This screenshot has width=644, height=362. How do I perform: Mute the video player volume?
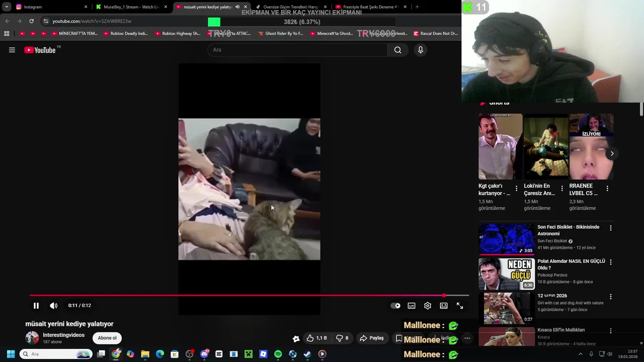54,306
